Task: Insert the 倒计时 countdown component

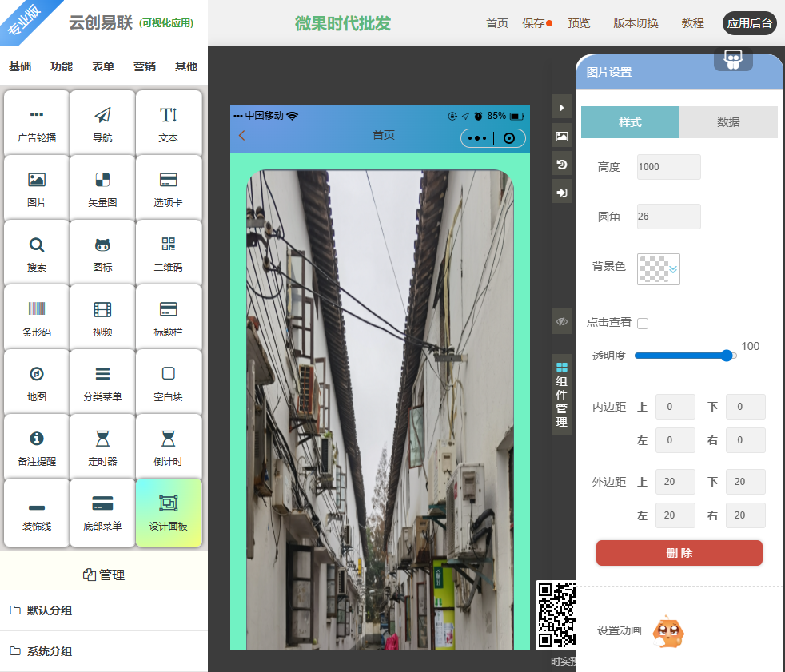Action: [168, 447]
